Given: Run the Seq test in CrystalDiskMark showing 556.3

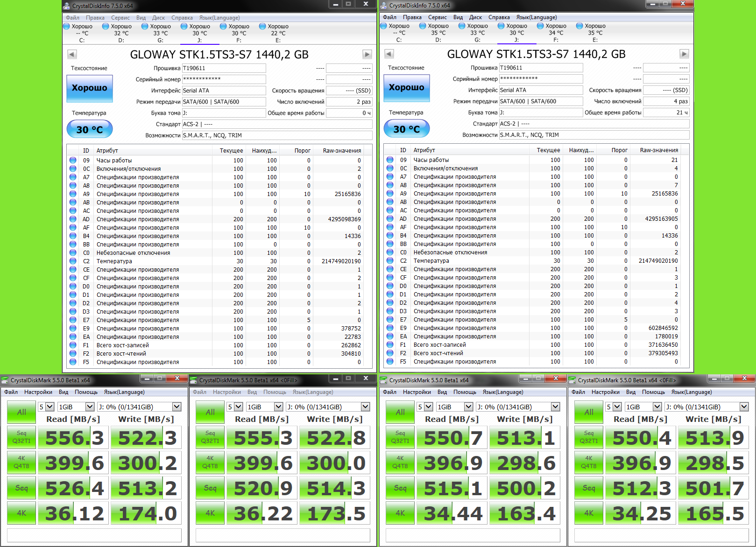Looking at the screenshot, I should click(21, 488).
